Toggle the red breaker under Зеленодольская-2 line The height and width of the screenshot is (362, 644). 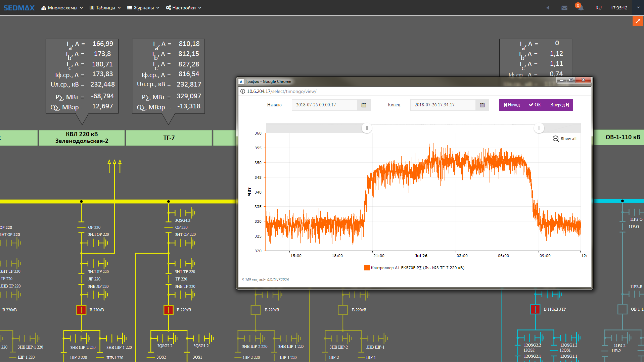[x=81, y=310]
